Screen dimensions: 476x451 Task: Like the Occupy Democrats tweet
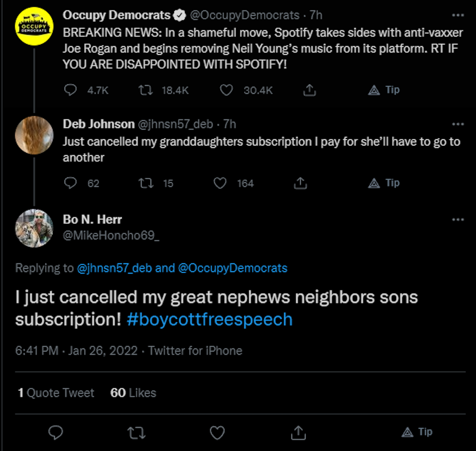click(x=226, y=90)
